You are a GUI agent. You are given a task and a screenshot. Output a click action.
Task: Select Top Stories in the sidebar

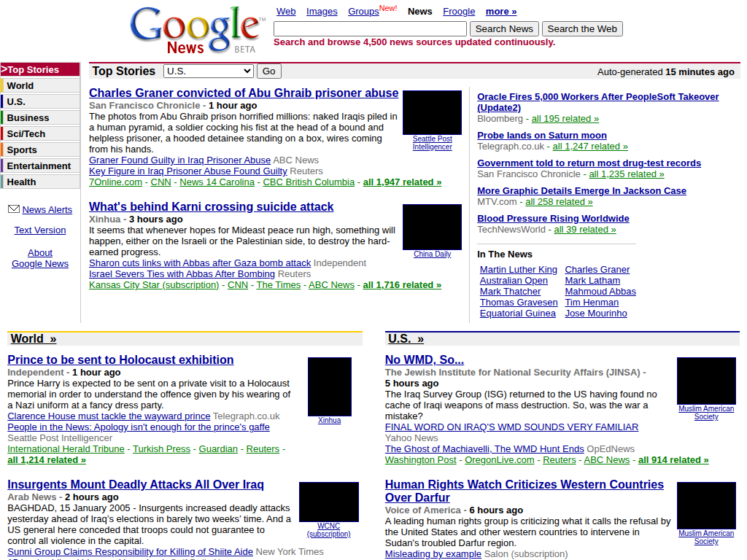40,69
